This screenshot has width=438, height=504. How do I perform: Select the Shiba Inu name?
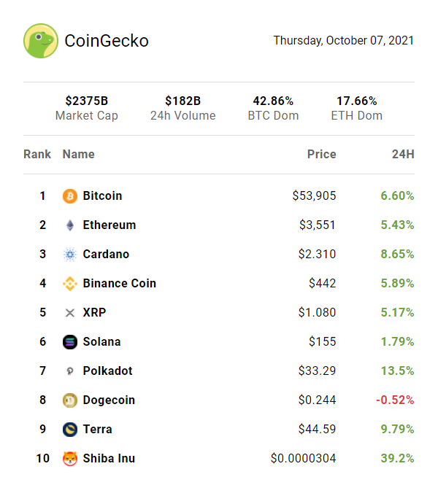(109, 459)
